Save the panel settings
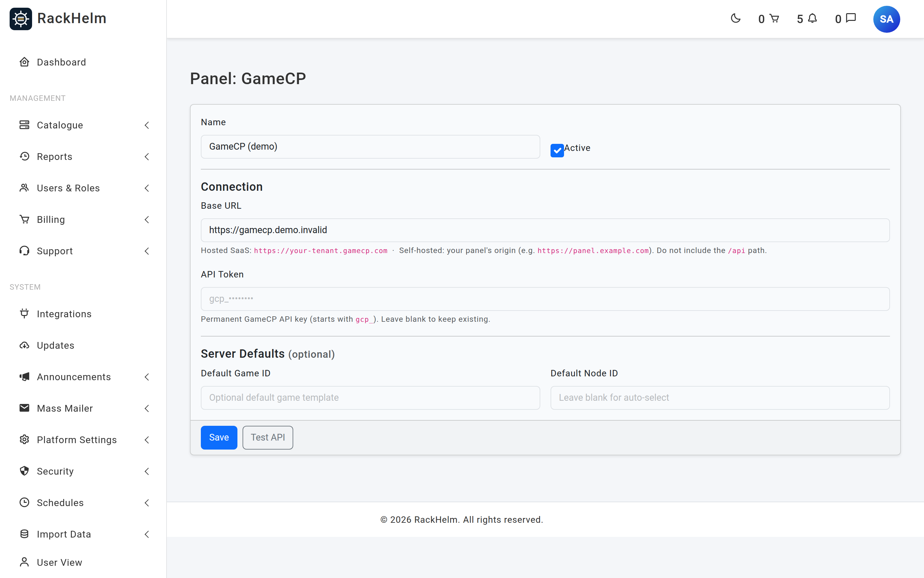The image size is (924, 578). coord(219,437)
